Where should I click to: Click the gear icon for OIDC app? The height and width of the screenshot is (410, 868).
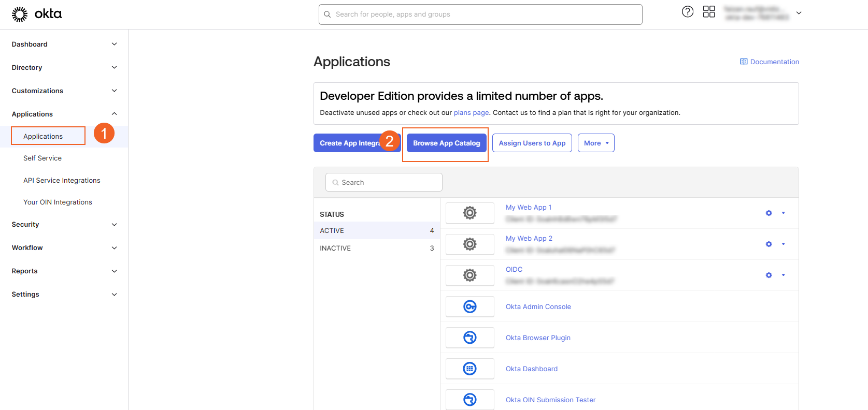pos(769,275)
